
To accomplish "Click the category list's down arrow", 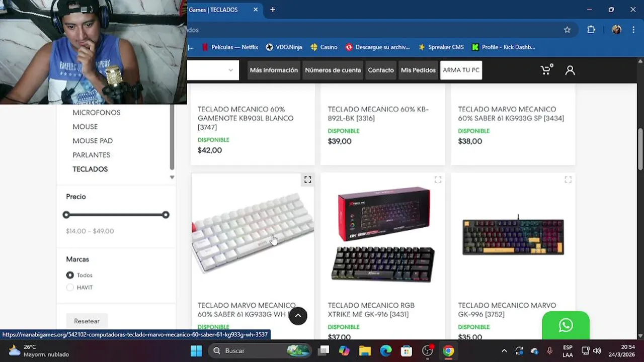I will (172, 177).
